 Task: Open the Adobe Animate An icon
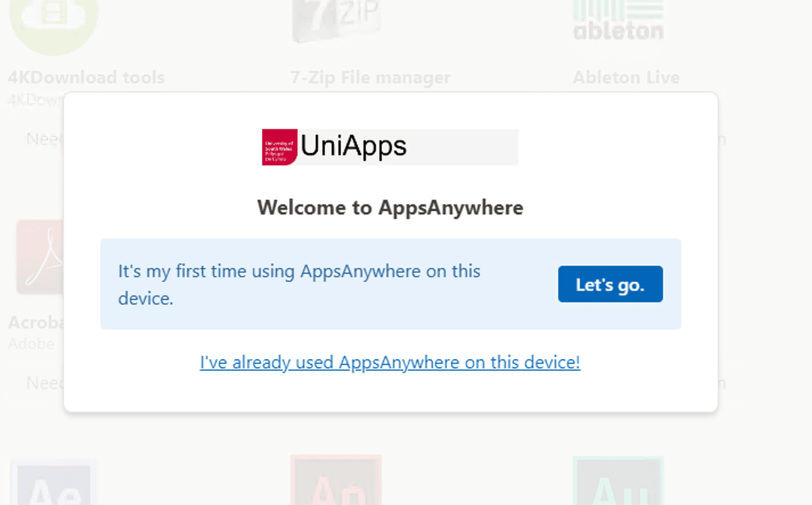pyautogui.click(x=336, y=480)
